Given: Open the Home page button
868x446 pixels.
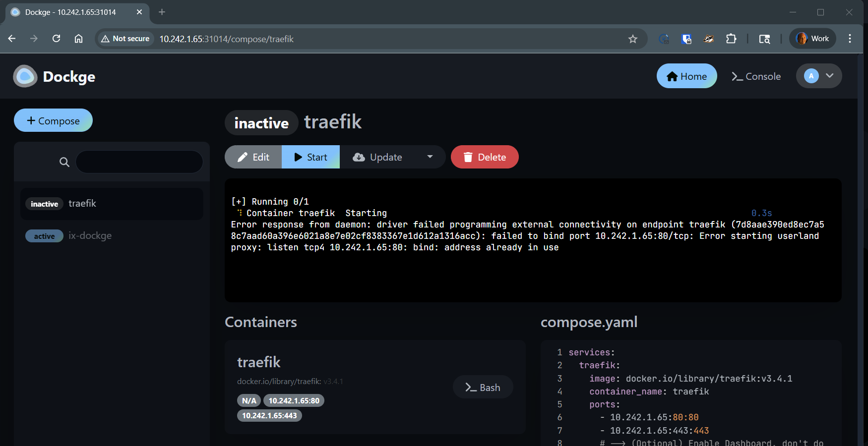Looking at the screenshot, I should (686, 76).
